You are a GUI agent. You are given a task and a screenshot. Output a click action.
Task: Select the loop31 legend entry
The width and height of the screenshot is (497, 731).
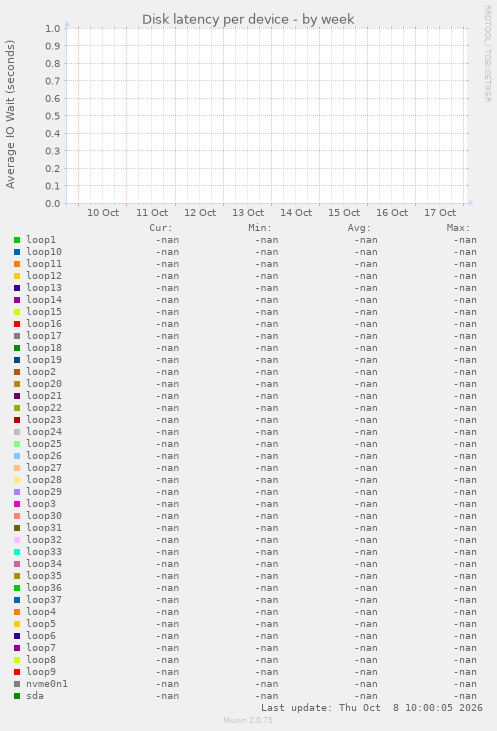[44, 528]
